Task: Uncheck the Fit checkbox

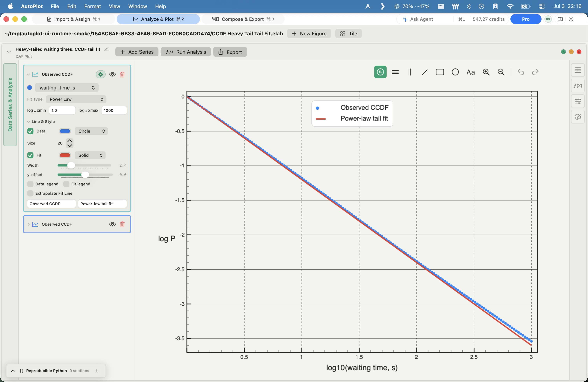Action: [x=30, y=155]
